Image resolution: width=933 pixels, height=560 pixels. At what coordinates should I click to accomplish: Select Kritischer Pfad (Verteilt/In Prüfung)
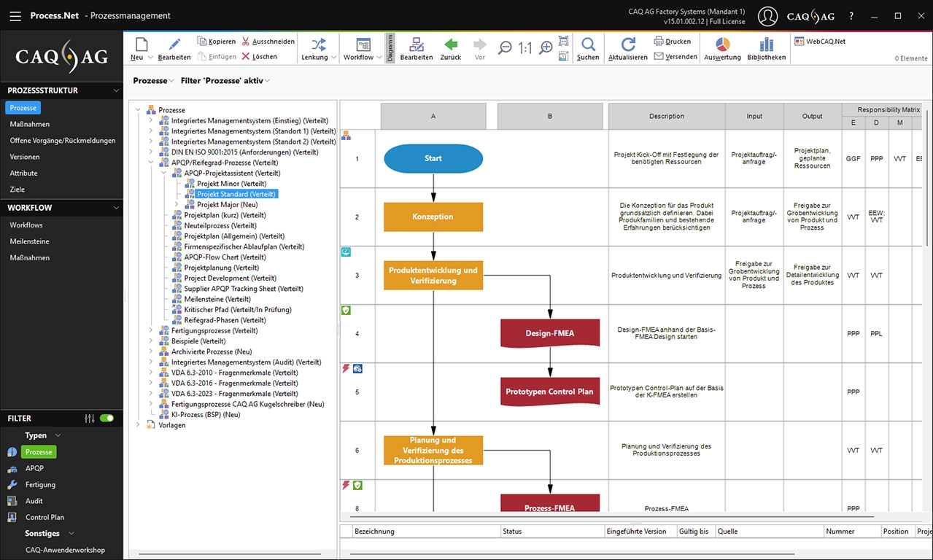tap(238, 310)
